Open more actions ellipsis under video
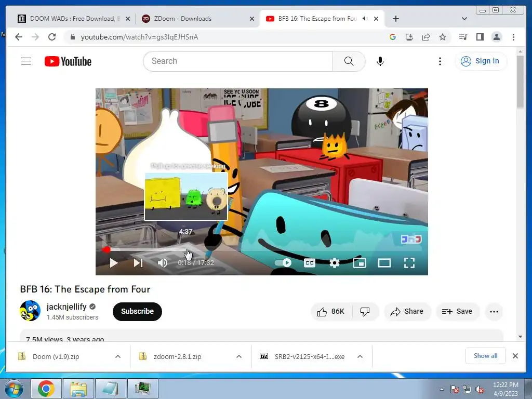The height and width of the screenshot is (399, 532). (494, 312)
